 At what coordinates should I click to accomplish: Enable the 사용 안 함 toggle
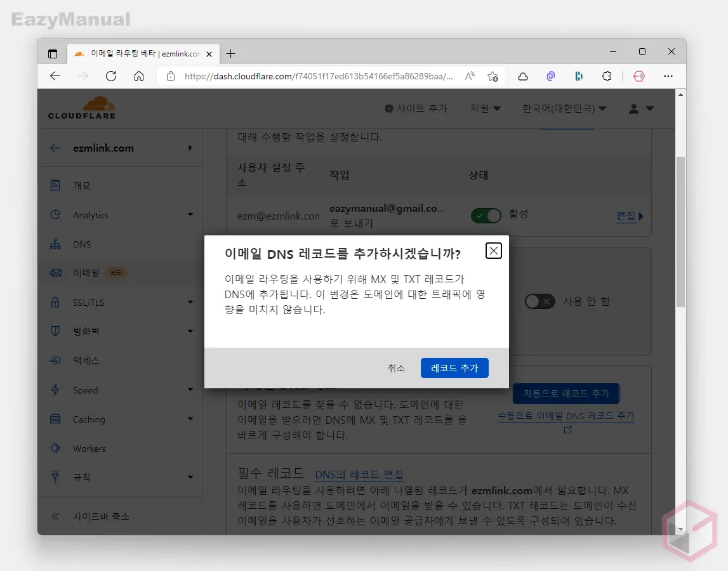pos(539,301)
